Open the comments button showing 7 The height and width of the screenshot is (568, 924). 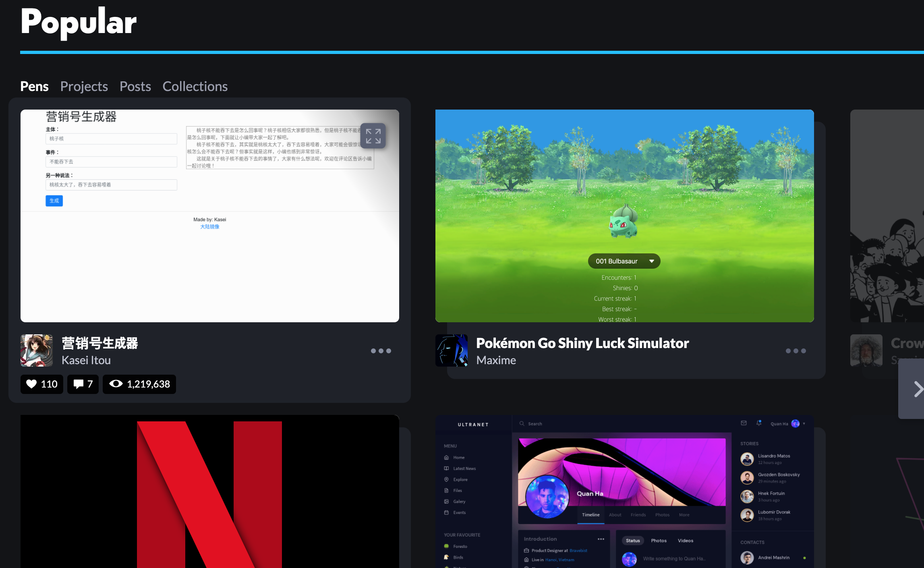tap(83, 384)
